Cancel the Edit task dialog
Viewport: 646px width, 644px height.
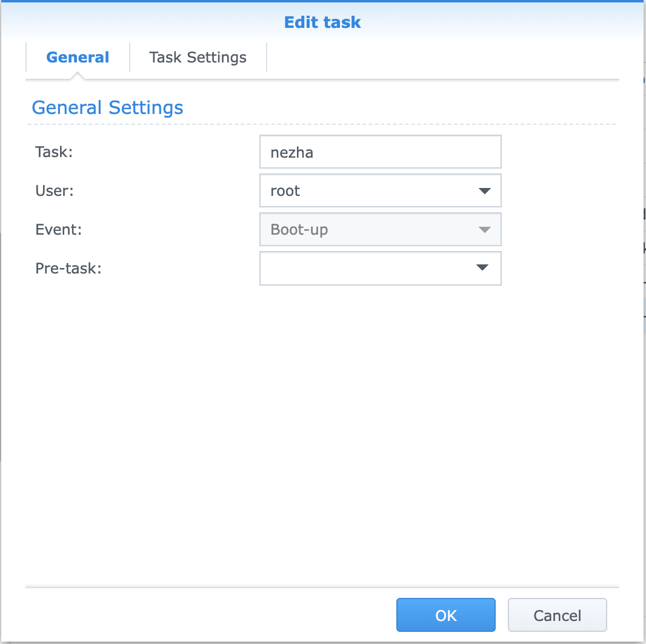557,615
